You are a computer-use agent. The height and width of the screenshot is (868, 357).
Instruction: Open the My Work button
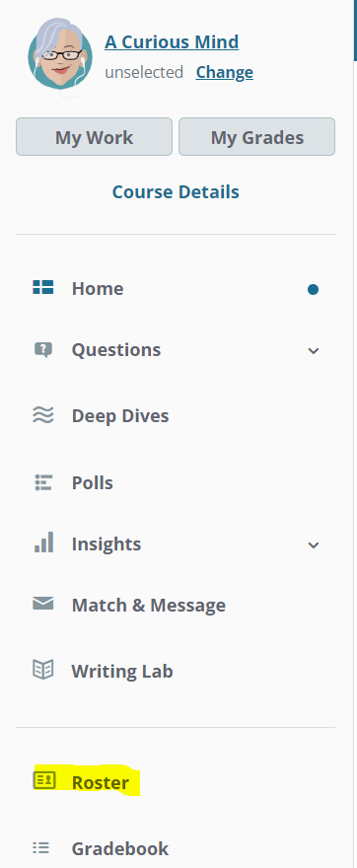coord(94,137)
